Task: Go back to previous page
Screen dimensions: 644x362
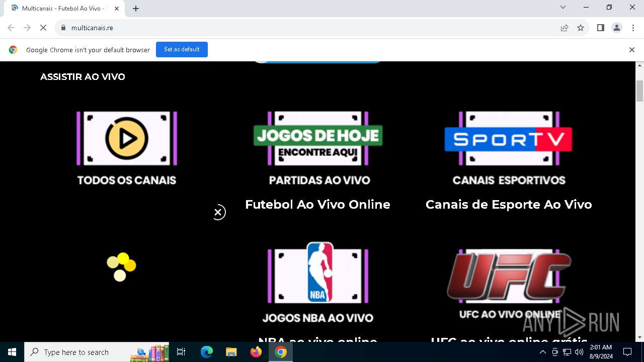Action: tap(11, 28)
